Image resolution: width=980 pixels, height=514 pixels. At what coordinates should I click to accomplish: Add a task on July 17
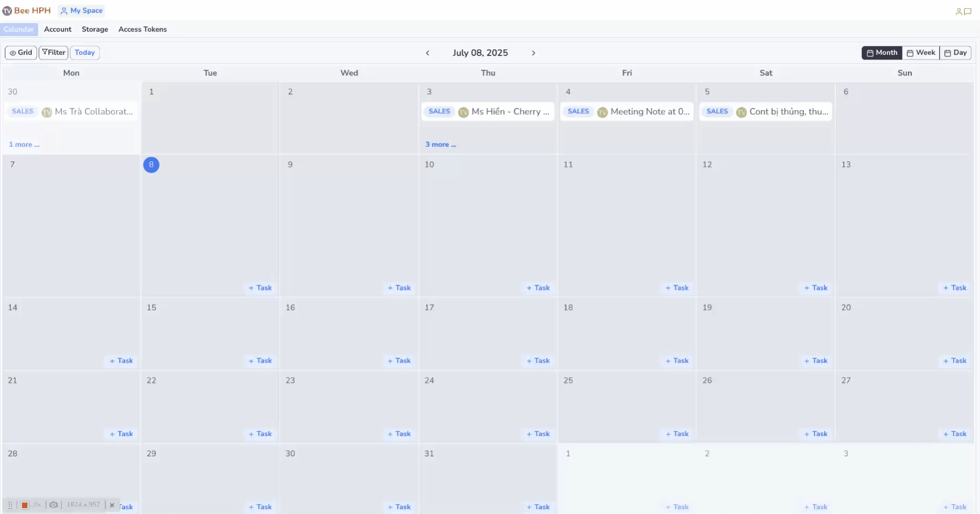pos(538,361)
